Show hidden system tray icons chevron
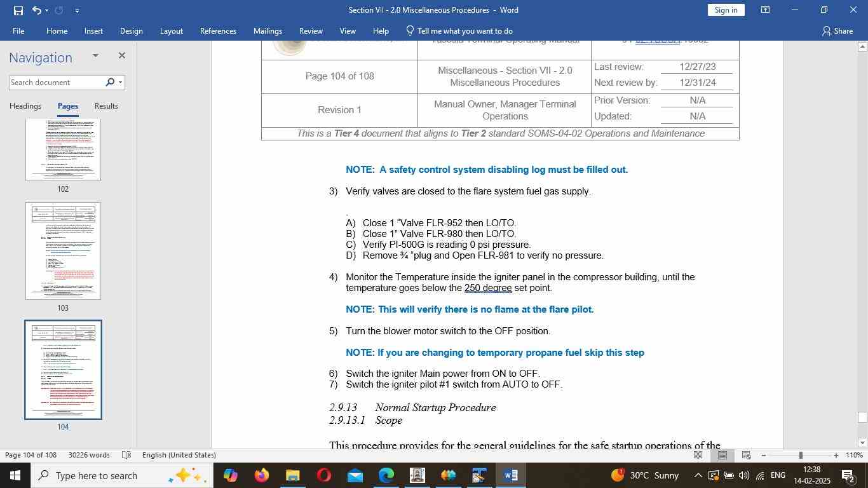This screenshot has height=488, width=868. click(x=698, y=475)
